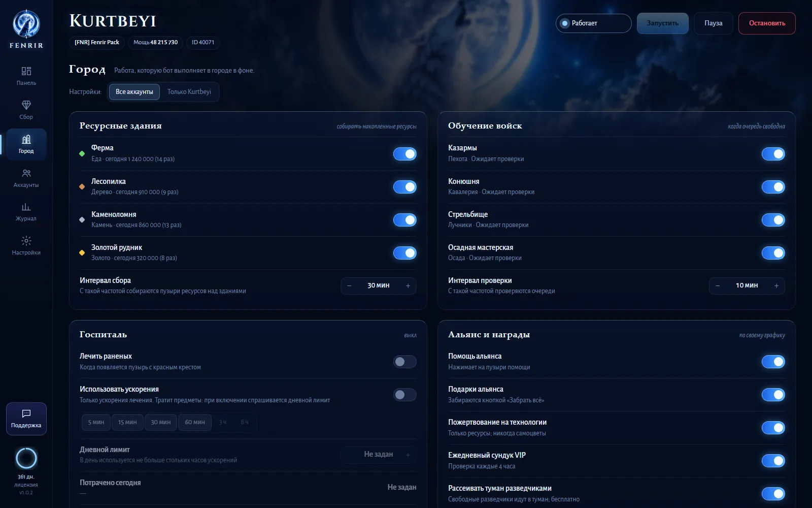Click the [FNR] Fenrir Pack badge
Screen dimensions: 812x508
click(97, 43)
